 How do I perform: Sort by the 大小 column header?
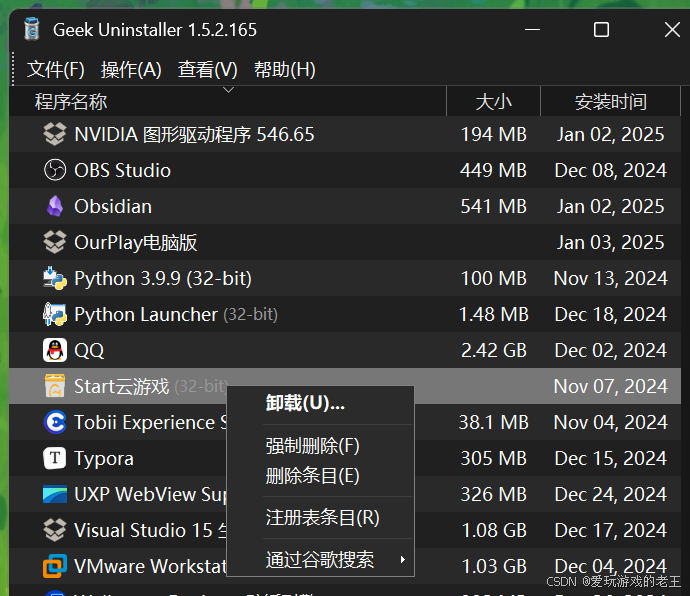pos(494,102)
